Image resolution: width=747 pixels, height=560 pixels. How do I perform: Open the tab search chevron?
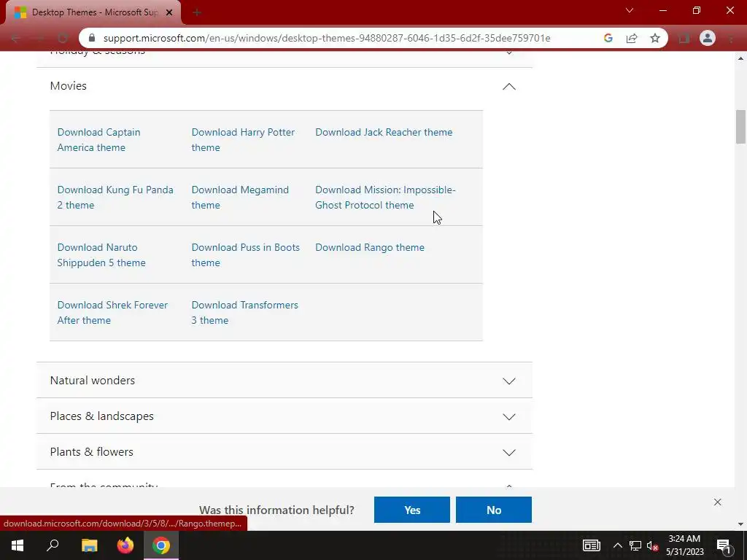click(630, 10)
